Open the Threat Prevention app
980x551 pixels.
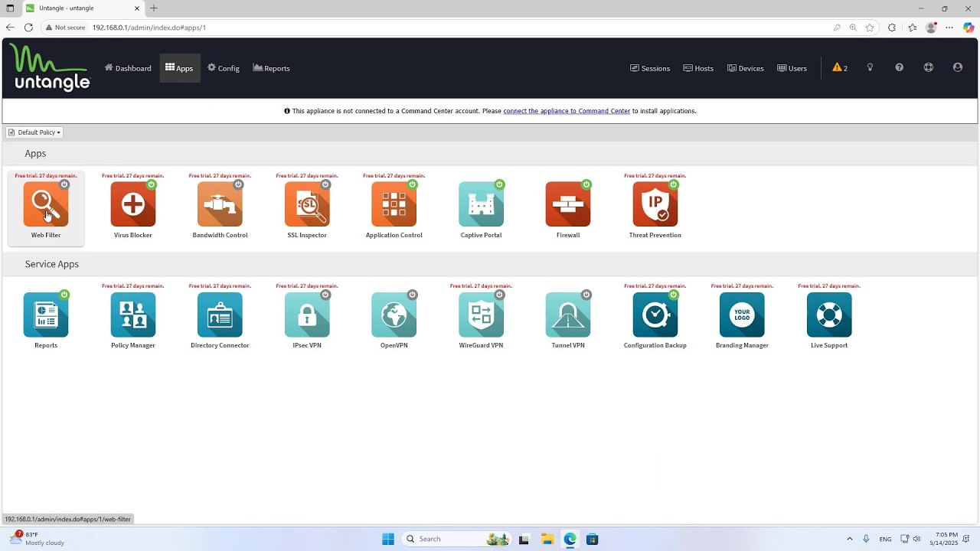tap(655, 204)
